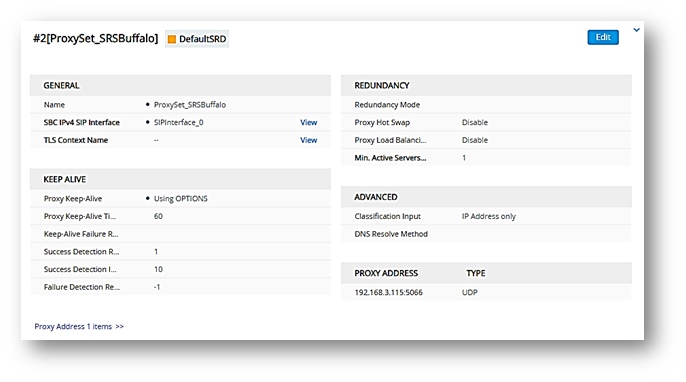This screenshot has height=382, width=686.
Task: Click the SBC IPv4 SIP Interface label
Action: click(x=81, y=123)
